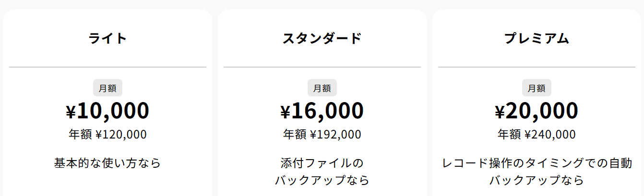This screenshot has height=196, width=644.
Task: Select レコード操作のタイミングでの自動 description line
Action: tap(537, 163)
